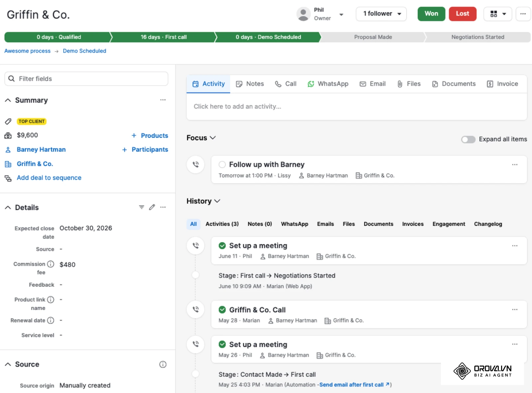Click the info icon next to Product link name
The height and width of the screenshot is (393, 532).
click(51, 300)
